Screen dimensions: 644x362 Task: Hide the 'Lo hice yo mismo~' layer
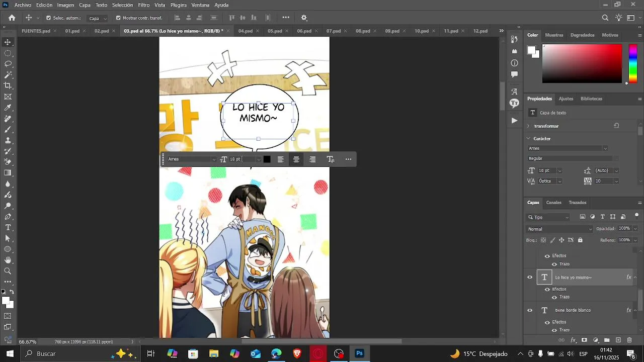pos(530,277)
